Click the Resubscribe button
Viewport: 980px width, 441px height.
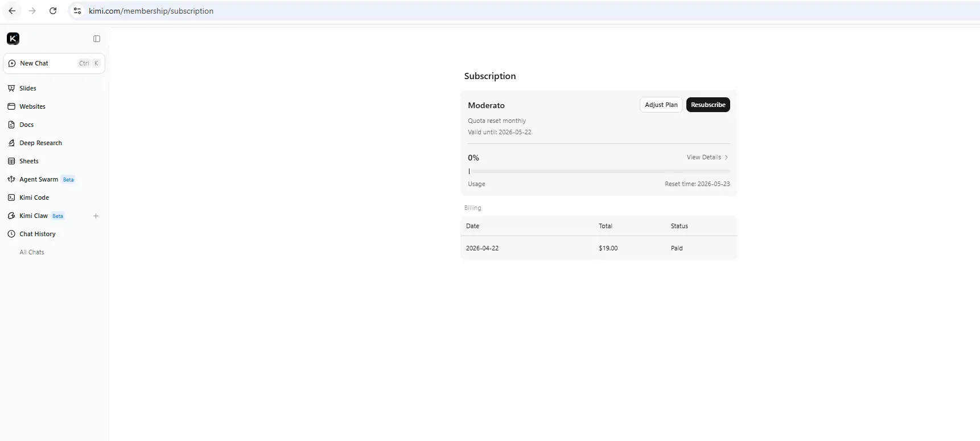[x=708, y=105]
